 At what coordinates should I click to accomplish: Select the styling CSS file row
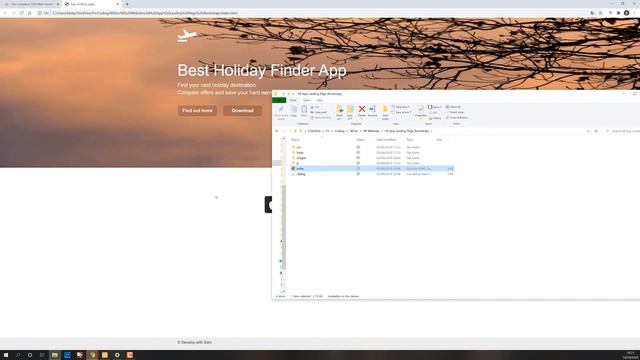click(371, 174)
